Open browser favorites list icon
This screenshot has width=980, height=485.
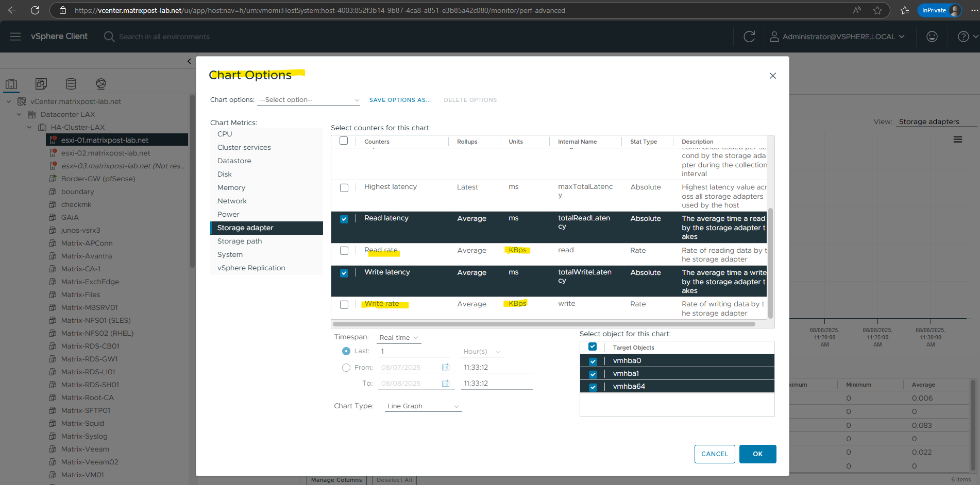pos(905,10)
